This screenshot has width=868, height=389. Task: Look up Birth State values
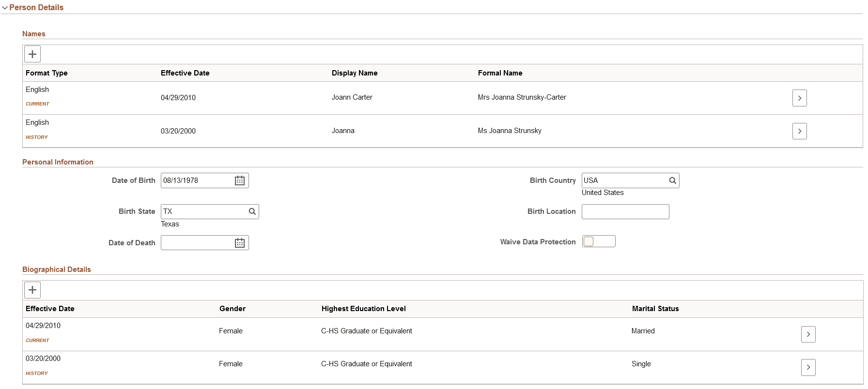(252, 211)
